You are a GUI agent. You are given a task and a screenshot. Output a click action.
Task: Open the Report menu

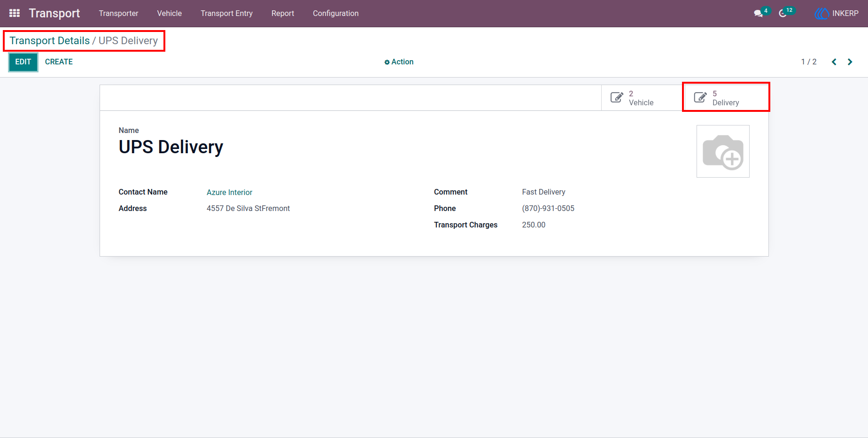(x=283, y=14)
